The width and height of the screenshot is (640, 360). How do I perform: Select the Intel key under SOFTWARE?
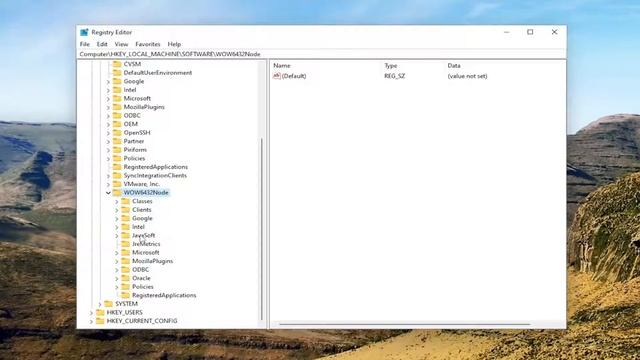[130, 90]
